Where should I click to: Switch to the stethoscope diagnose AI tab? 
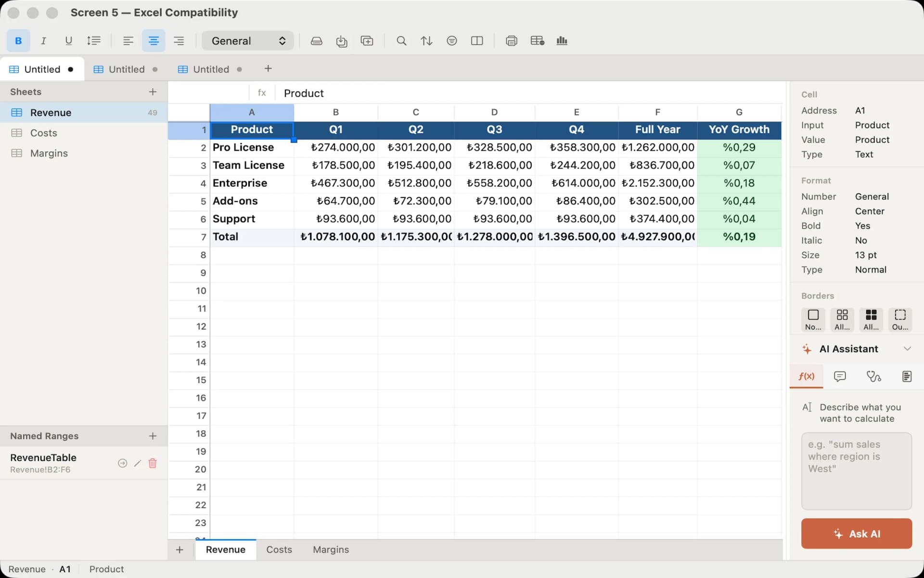coord(873,376)
